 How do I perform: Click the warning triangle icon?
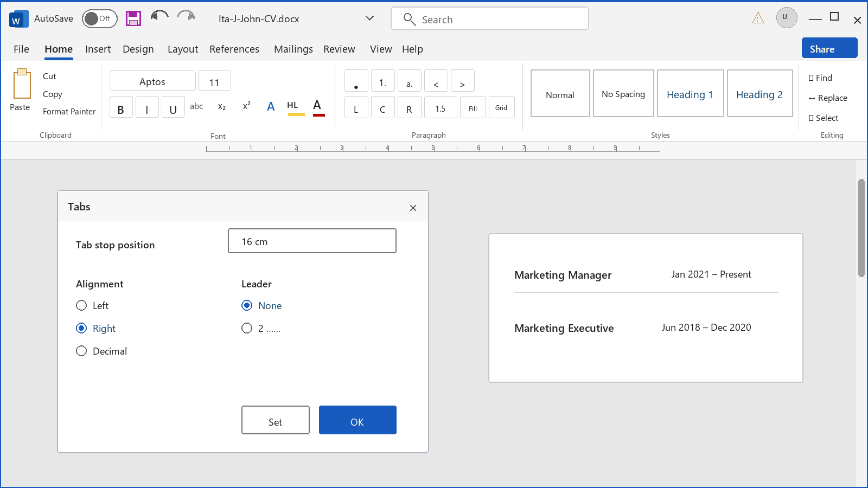tap(758, 18)
